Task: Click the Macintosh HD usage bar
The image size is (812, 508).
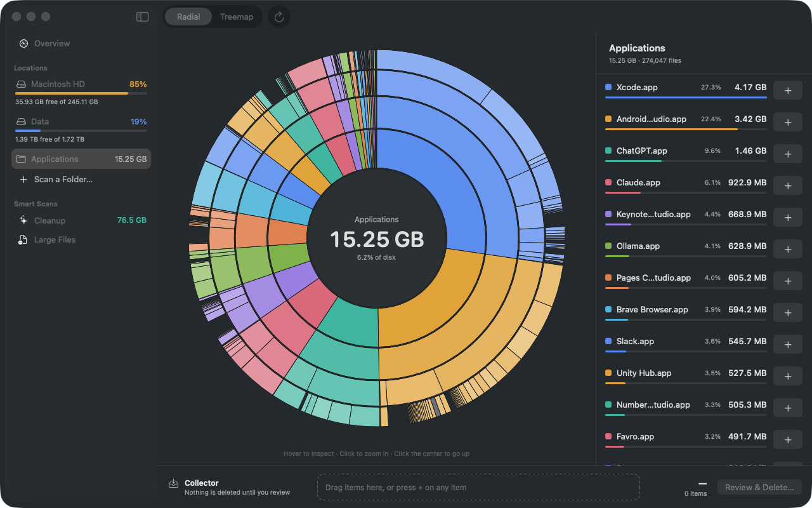Action: click(81, 93)
